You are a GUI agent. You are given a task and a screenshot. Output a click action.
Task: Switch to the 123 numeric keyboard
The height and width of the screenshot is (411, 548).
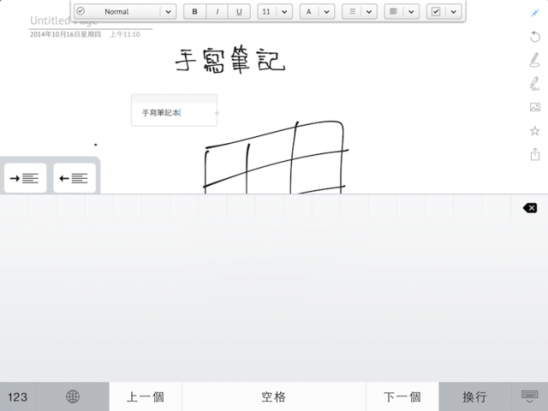(x=18, y=397)
